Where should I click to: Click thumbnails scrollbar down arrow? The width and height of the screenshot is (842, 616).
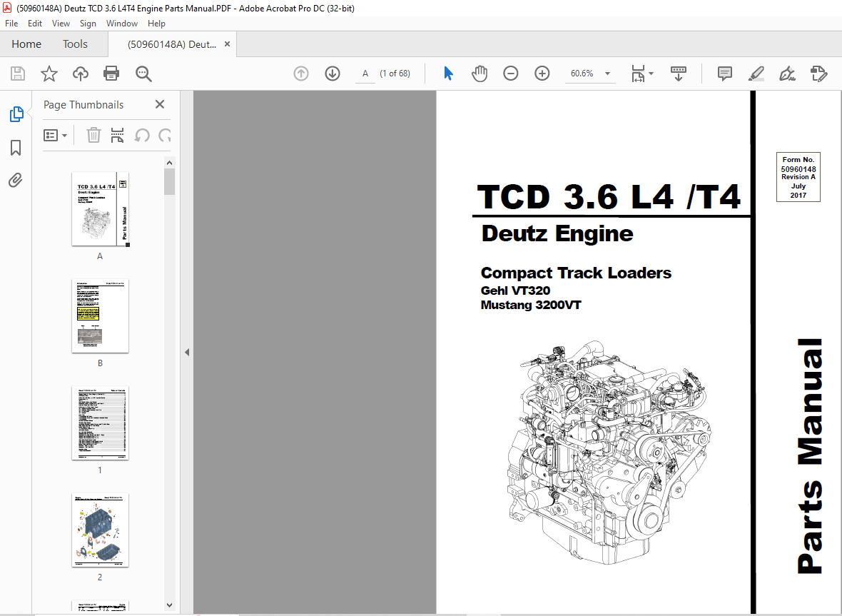tap(170, 605)
